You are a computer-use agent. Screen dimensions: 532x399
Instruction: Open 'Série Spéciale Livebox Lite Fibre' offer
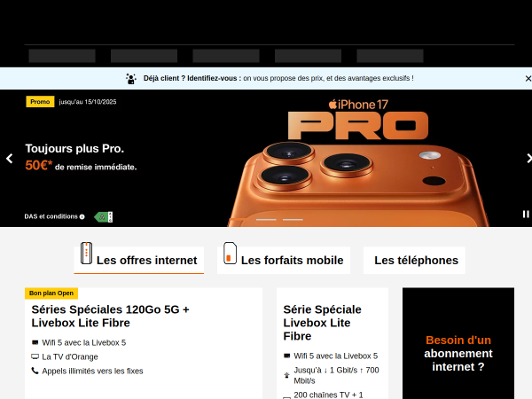point(323,323)
